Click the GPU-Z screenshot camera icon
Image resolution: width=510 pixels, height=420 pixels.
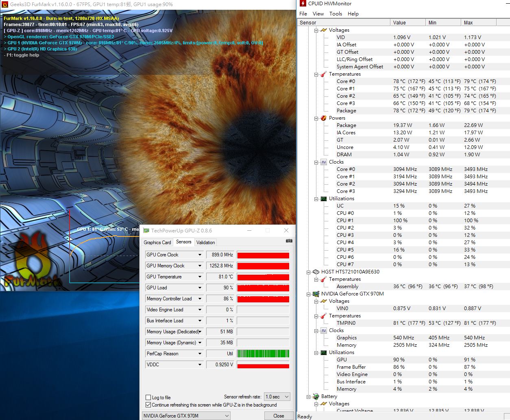[x=289, y=241]
